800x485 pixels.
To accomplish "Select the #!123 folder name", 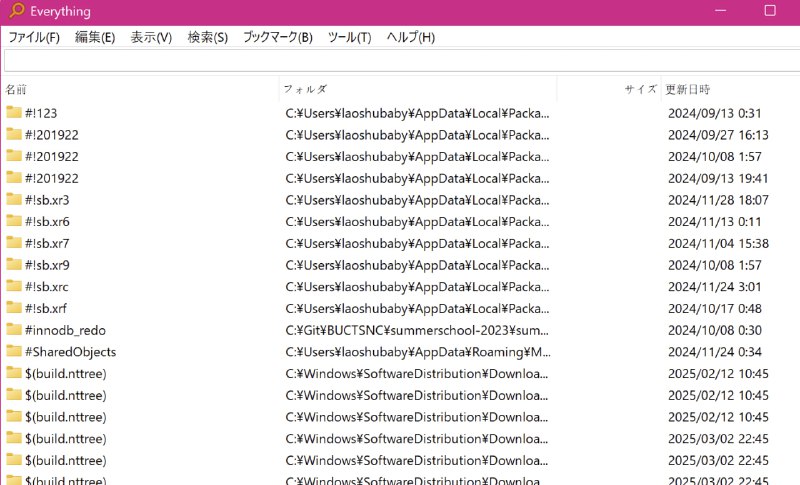I will click(x=41, y=113).
